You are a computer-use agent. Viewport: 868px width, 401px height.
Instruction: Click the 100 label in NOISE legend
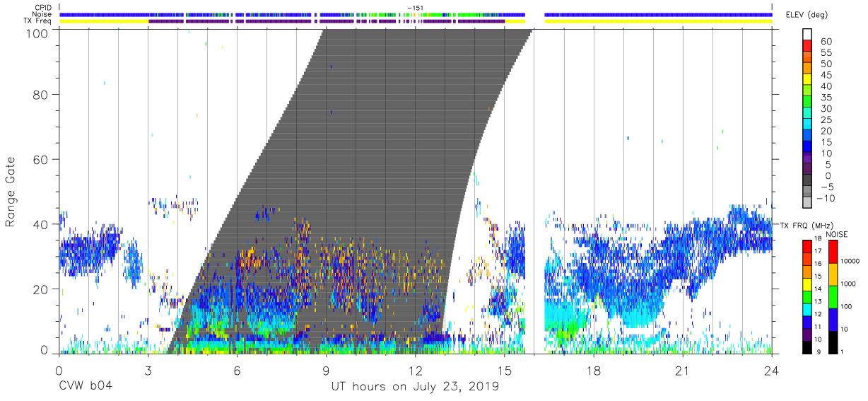point(845,306)
